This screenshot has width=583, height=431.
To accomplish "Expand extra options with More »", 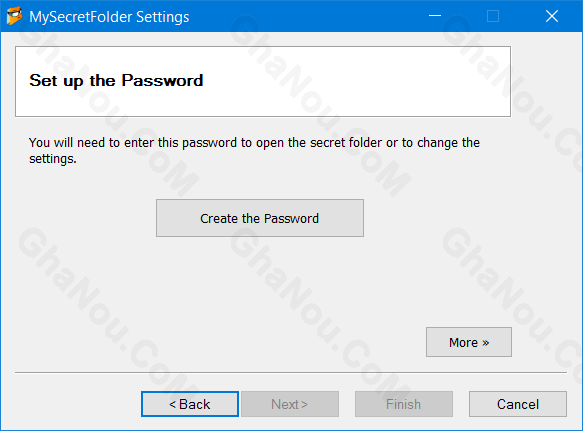I will (469, 342).
